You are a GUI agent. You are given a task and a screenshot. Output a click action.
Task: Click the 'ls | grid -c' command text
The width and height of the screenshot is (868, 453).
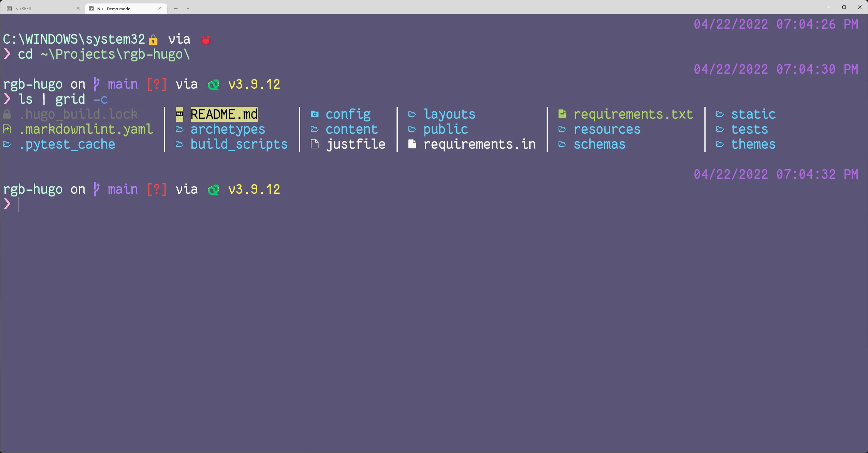(x=63, y=99)
